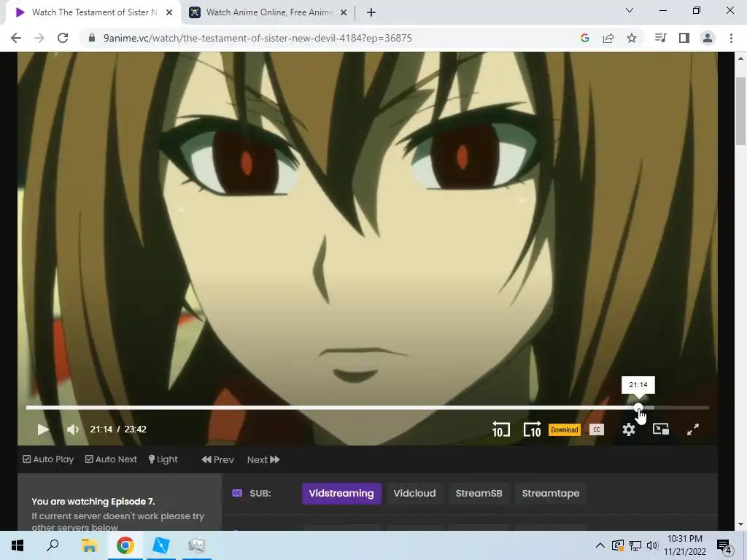747x560 pixels.
Task: Click the progress bar handle at 21:14
Action: click(638, 408)
